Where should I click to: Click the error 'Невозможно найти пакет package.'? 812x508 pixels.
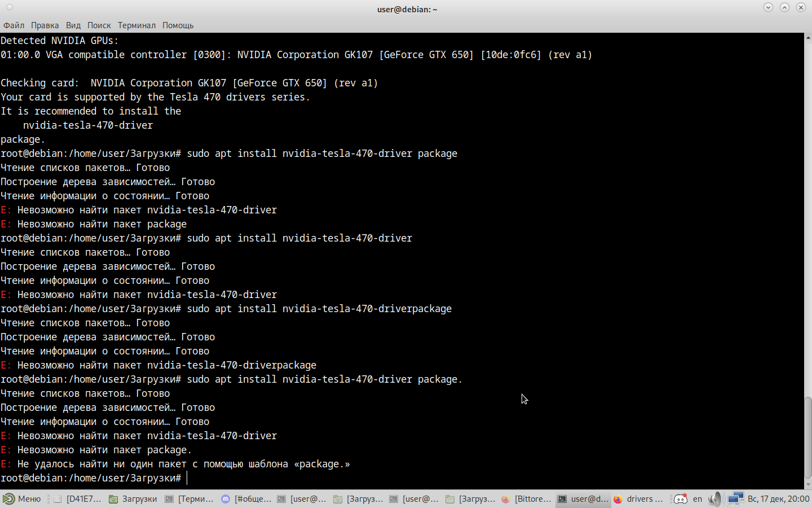[96, 450]
